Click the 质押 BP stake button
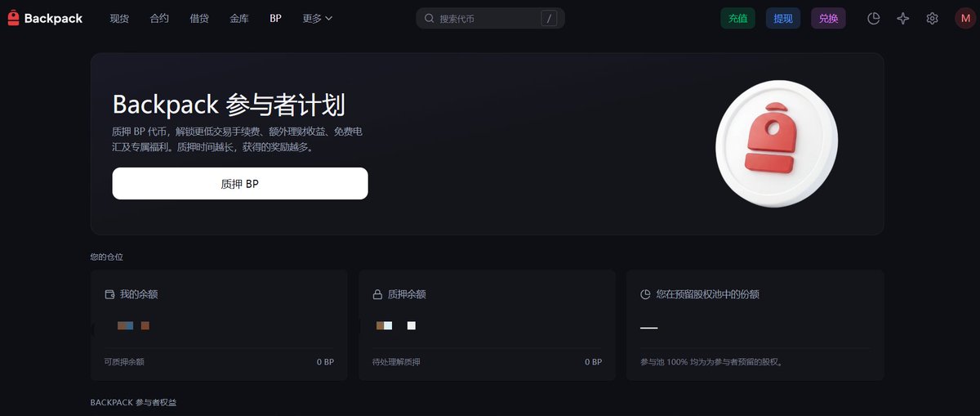This screenshot has width=980, height=416. point(240,184)
